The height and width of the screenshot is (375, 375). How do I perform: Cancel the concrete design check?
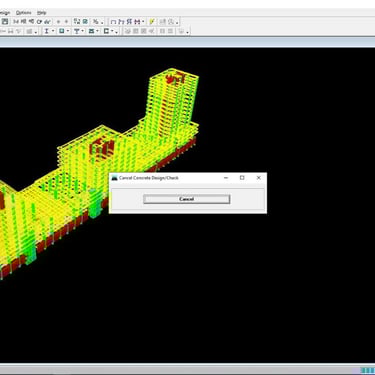186,199
